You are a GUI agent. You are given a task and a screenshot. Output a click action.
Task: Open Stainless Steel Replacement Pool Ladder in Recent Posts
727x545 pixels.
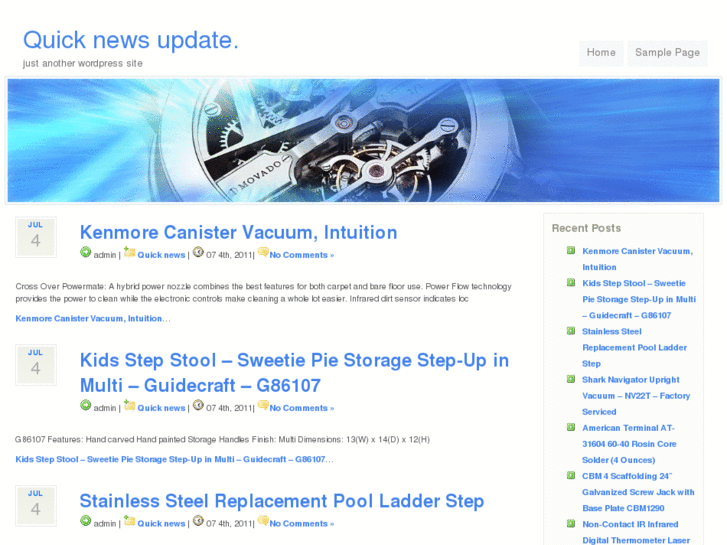point(634,347)
